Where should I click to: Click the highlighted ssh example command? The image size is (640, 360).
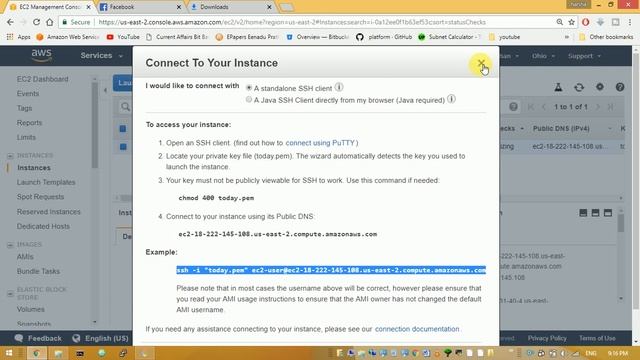331,270
